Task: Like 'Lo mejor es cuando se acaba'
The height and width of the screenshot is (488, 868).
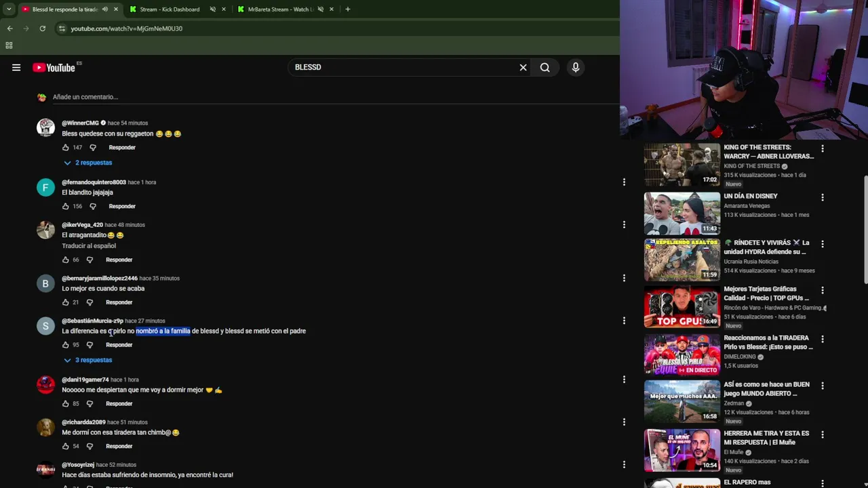Action: (x=66, y=302)
